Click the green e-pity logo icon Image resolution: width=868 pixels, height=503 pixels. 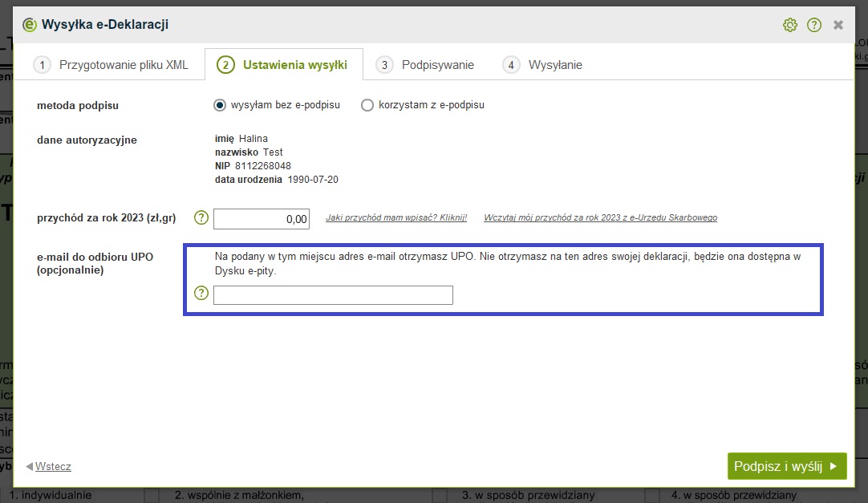30,25
